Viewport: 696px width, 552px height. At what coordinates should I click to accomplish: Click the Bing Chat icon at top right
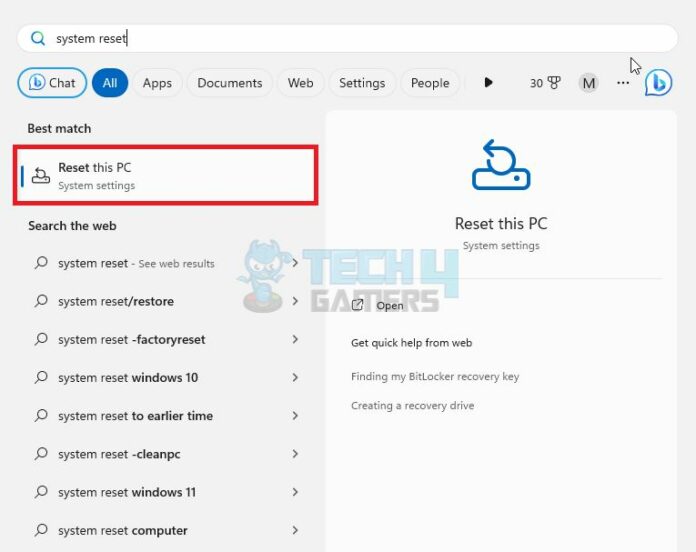point(658,83)
